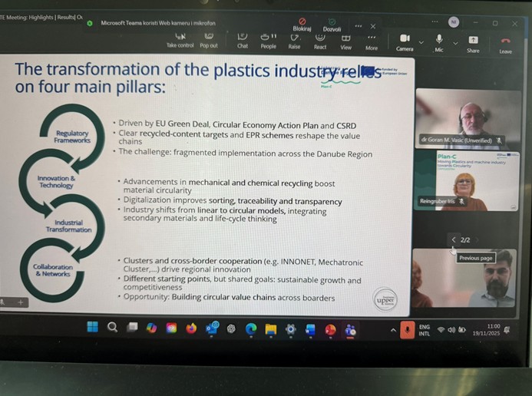This screenshot has width=532, height=396.
Task: Toggle the Mic mute button
Action: pos(439,41)
